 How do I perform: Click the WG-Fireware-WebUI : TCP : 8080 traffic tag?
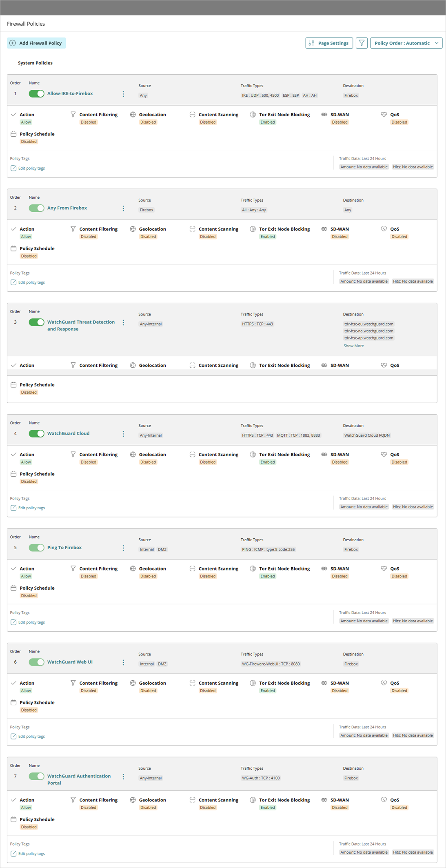click(x=271, y=664)
